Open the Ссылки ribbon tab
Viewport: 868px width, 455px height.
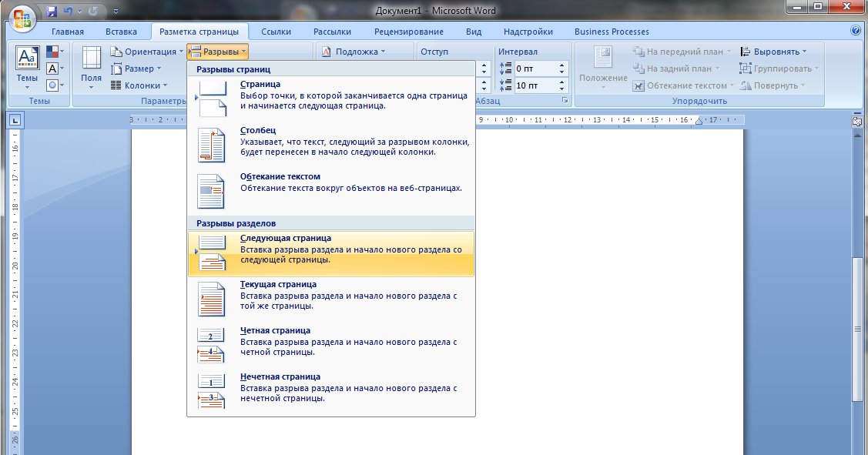point(276,32)
